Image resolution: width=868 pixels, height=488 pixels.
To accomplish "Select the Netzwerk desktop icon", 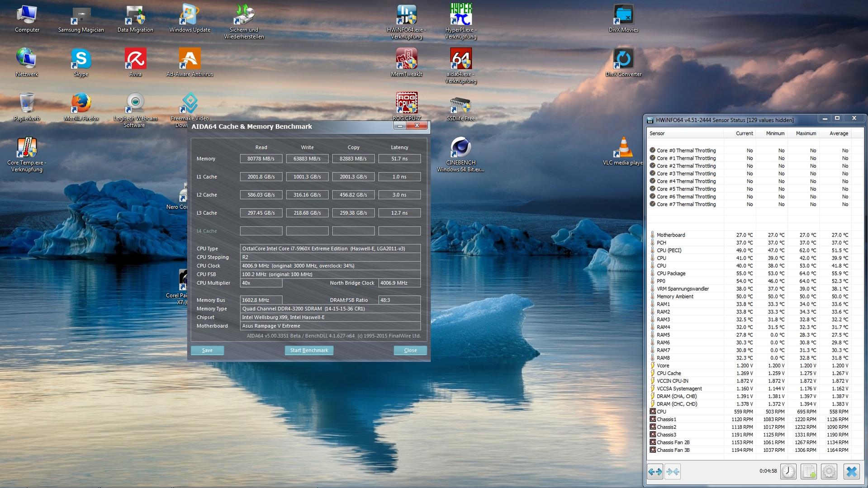I will click(x=27, y=62).
